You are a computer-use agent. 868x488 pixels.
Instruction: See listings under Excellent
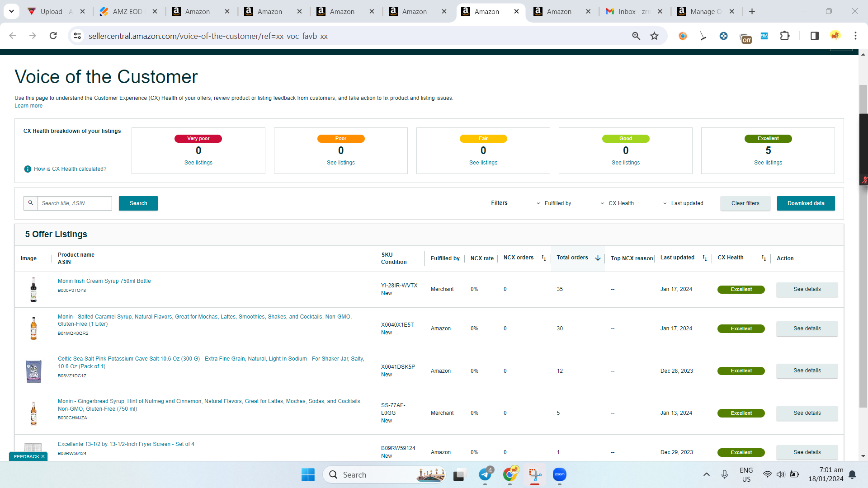pos(768,163)
